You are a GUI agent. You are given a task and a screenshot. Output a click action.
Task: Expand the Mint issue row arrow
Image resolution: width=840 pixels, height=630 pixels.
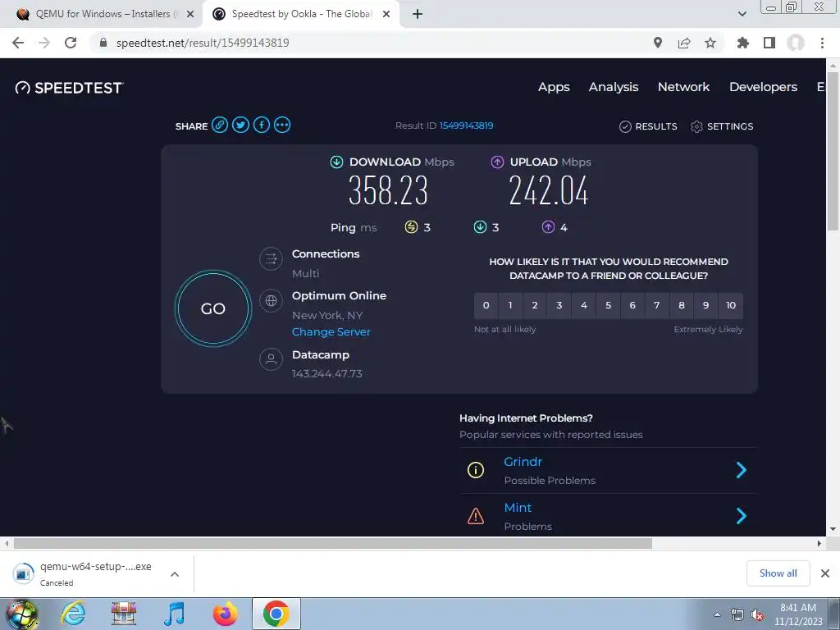pos(742,516)
